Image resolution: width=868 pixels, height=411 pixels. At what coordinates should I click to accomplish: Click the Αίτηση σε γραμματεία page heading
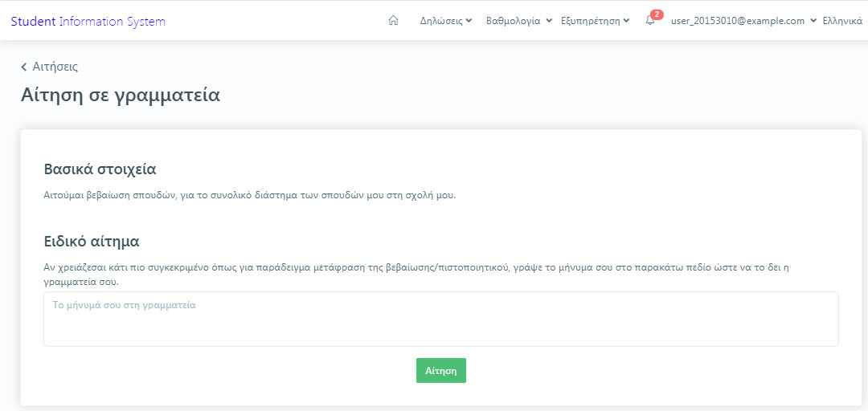[121, 96]
